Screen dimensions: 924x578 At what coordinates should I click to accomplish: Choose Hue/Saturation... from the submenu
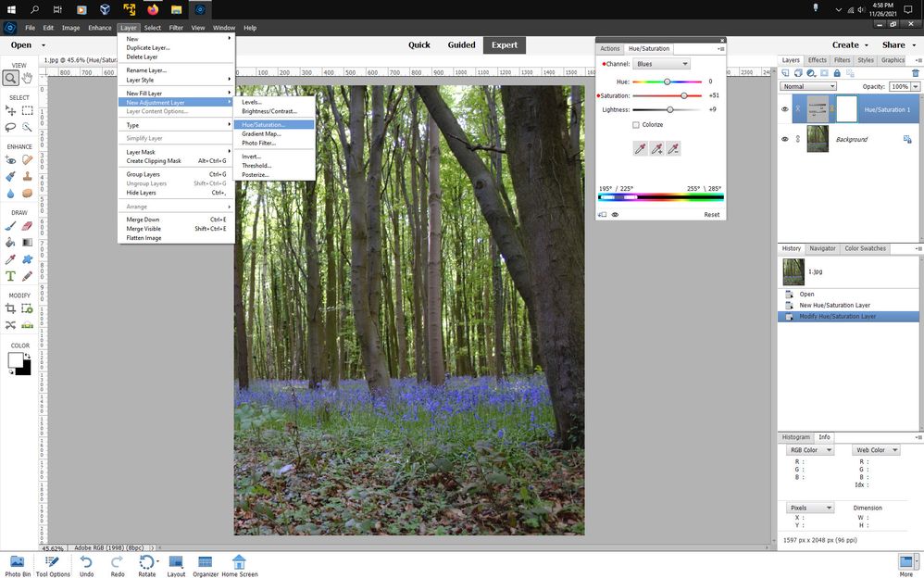click(264, 124)
